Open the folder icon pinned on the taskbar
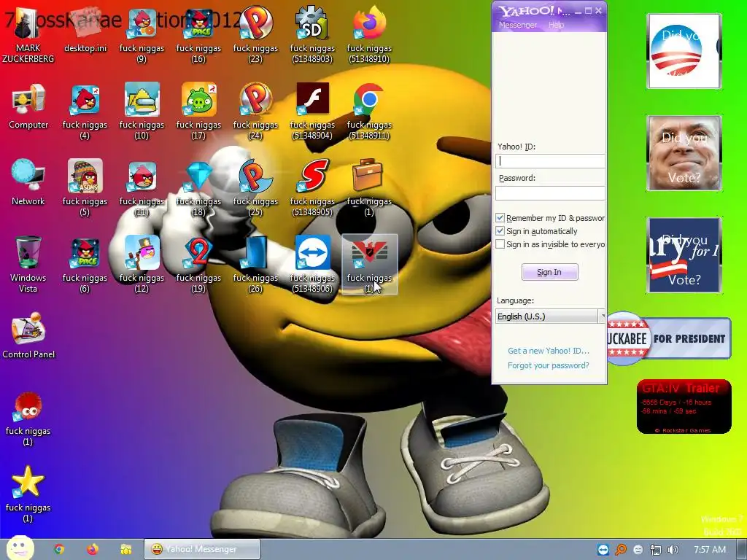 click(x=125, y=549)
